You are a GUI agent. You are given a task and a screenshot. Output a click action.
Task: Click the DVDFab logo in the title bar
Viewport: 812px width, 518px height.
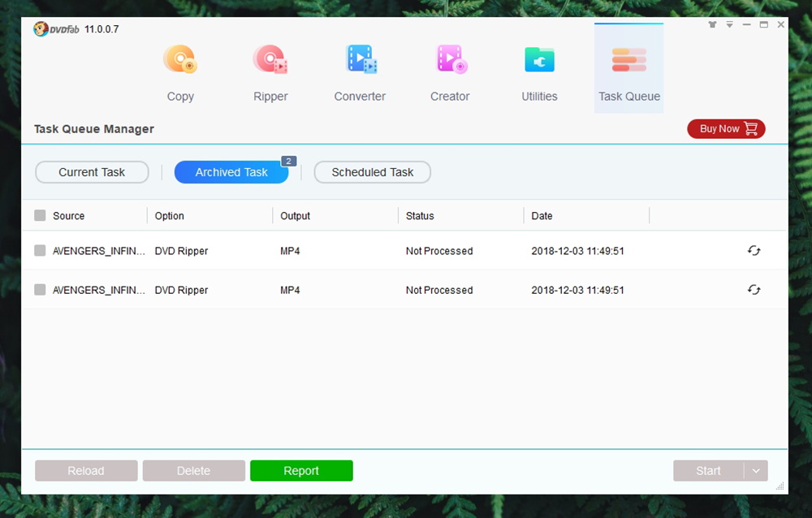coord(56,29)
